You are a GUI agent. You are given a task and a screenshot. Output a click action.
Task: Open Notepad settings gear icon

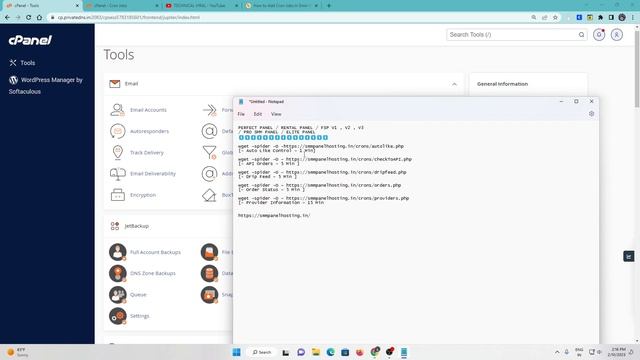591,114
